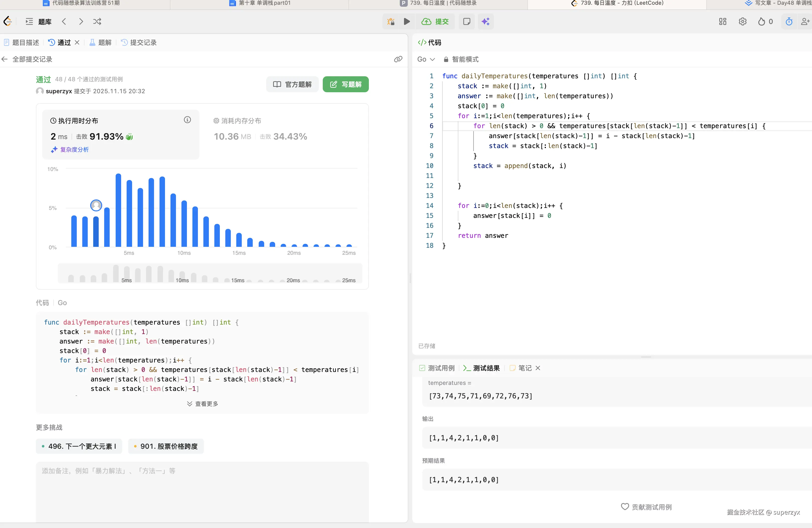Show runtime distribution info icon
Viewport: 812px width, 528px height.
(187, 120)
